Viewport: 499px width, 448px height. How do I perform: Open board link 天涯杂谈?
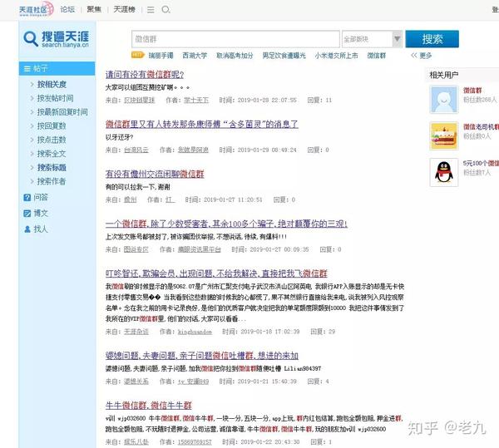tap(136, 332)
